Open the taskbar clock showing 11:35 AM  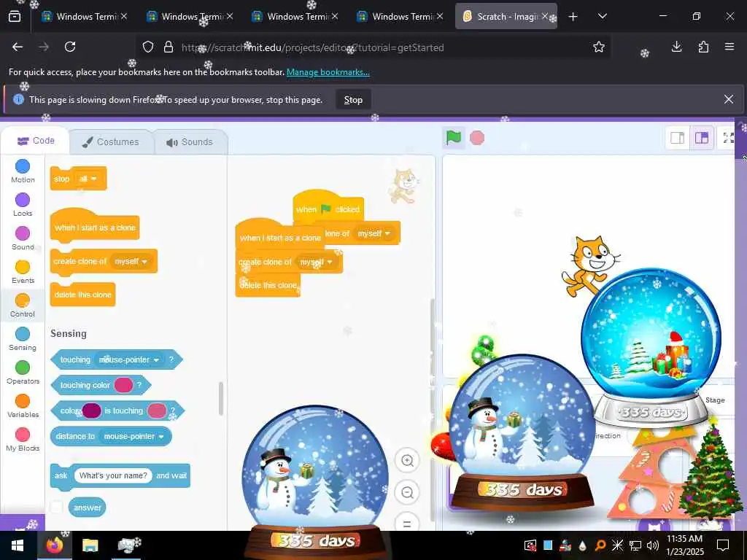pos(684,545)
